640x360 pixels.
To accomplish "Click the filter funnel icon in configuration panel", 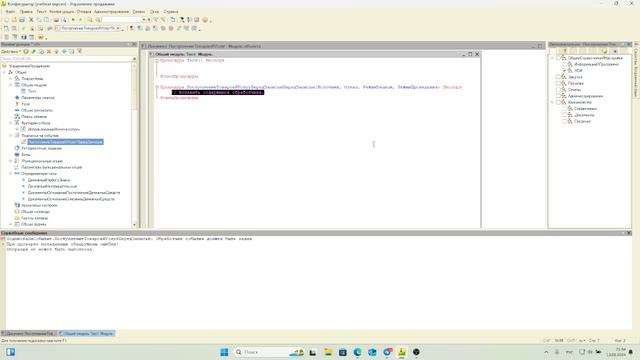I will point(80,51).
